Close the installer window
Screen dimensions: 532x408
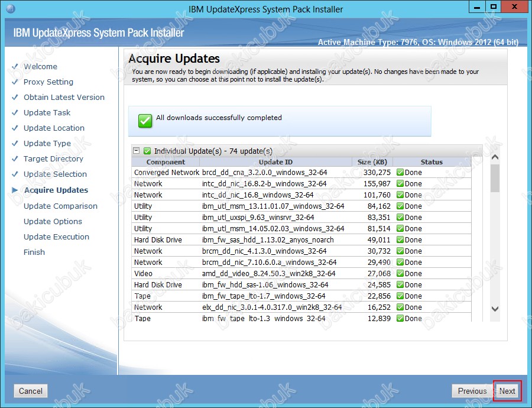point(514,7)
